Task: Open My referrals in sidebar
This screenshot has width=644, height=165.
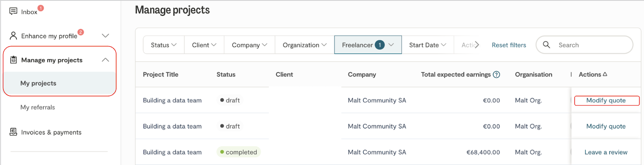Action: coord(37,107)
